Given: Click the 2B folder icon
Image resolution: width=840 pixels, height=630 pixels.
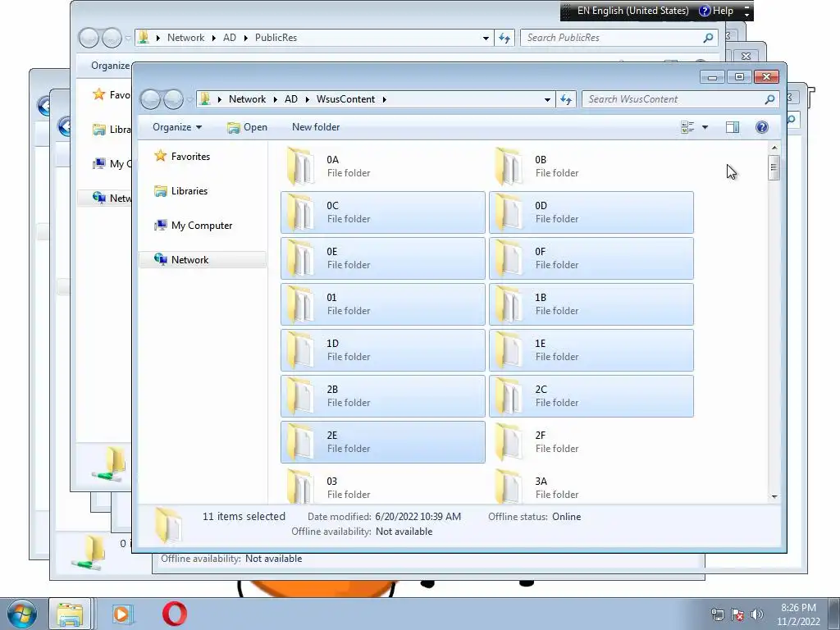Looking at the screenshot, I should pyautogui.click(x=300, y=396).
